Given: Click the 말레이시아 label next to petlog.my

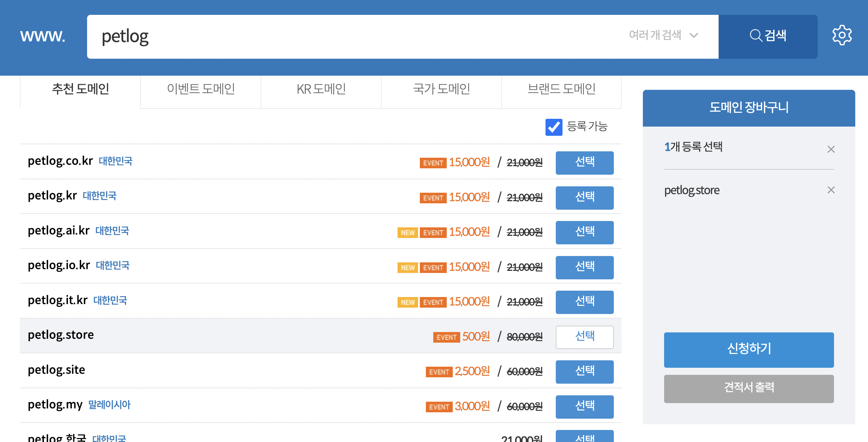Looking at the screenshot, I should [x=109, y=405].
